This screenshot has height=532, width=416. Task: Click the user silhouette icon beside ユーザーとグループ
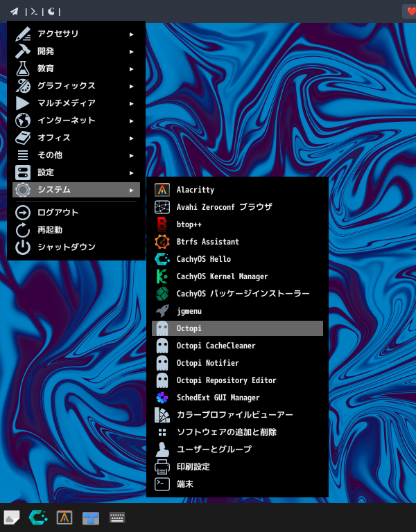(162, 449)
